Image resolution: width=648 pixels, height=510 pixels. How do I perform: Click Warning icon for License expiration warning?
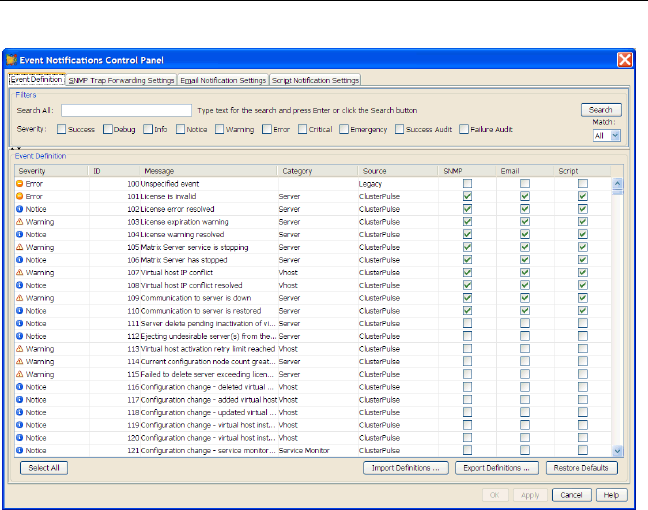point(20,222)
